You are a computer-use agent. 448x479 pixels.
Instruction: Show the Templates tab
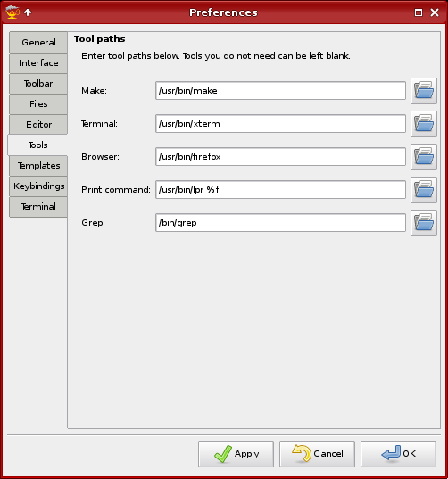tap(38, 166)
